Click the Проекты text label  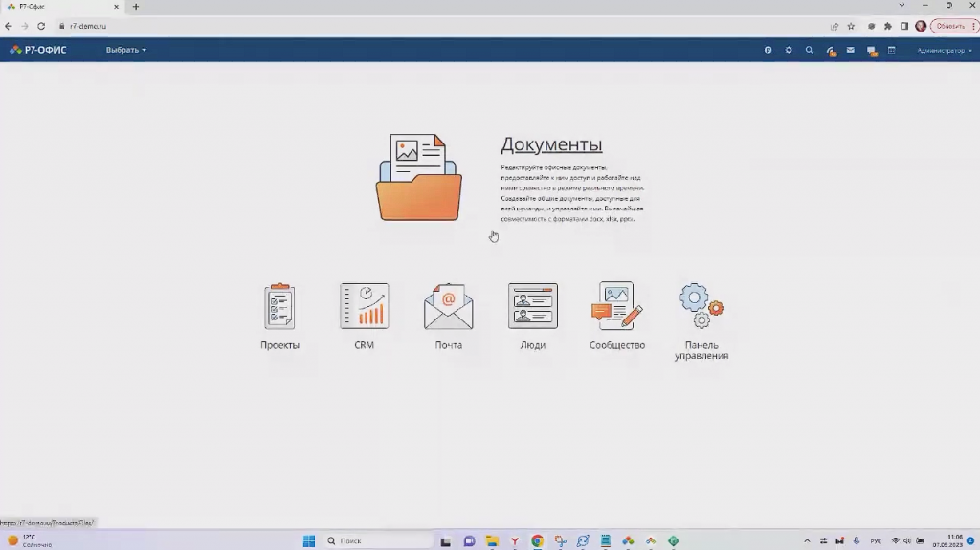[x=280, y=345]
